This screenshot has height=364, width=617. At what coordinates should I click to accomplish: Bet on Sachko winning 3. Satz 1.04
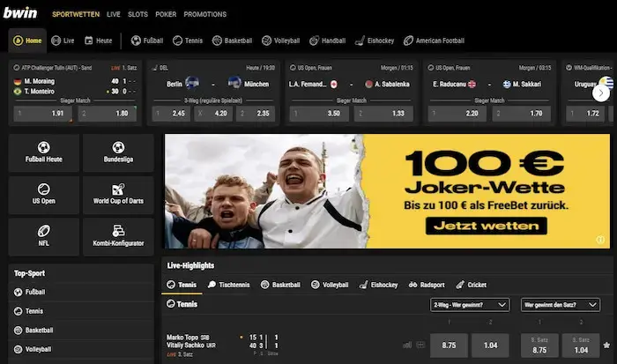click(x=581, y=345)
